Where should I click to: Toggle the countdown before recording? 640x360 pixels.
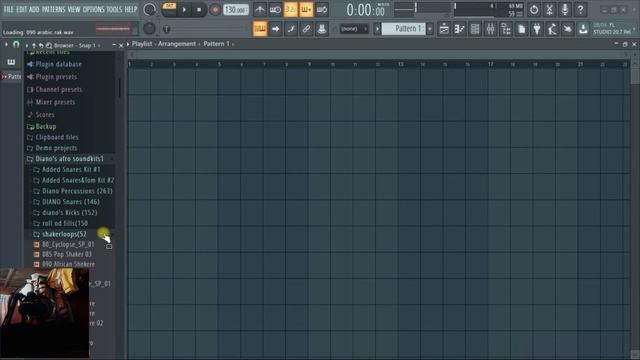pyautogui.click(x=291, y=10)
